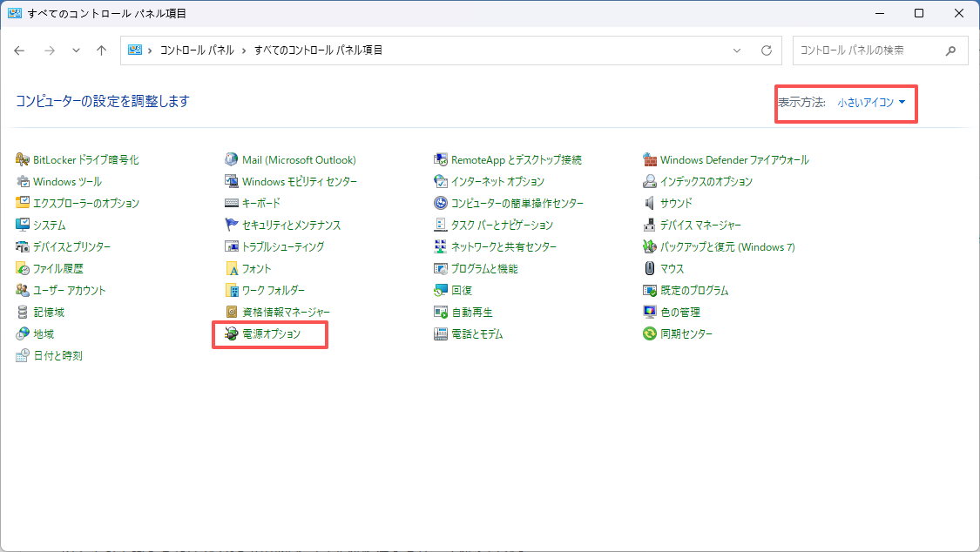Click the ワーク フォルダー icon
The height and width of the screenshot is (552, 980).
[231, 290]
